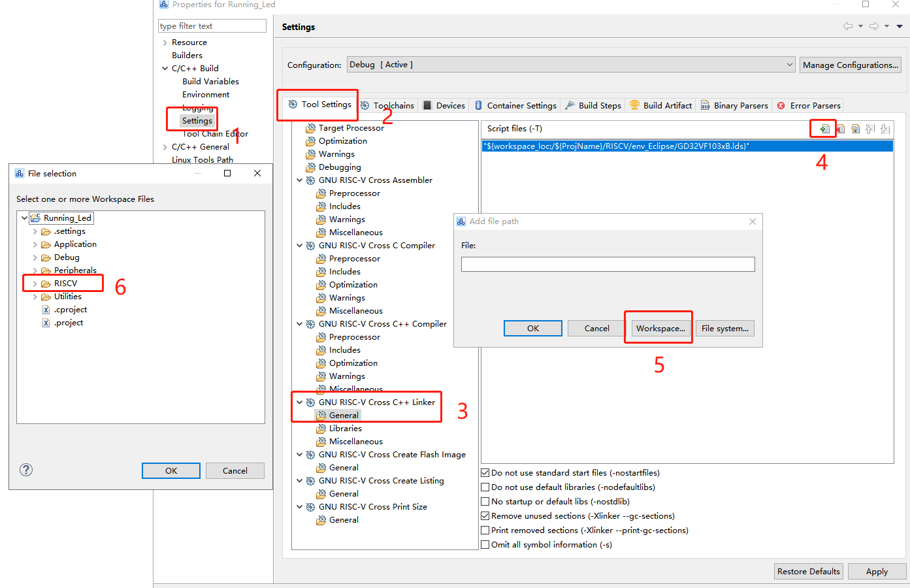Viewport: 910px width, 588px height.
Task: Click the Move Up script file icon
Action: click(x=870, y=129)
